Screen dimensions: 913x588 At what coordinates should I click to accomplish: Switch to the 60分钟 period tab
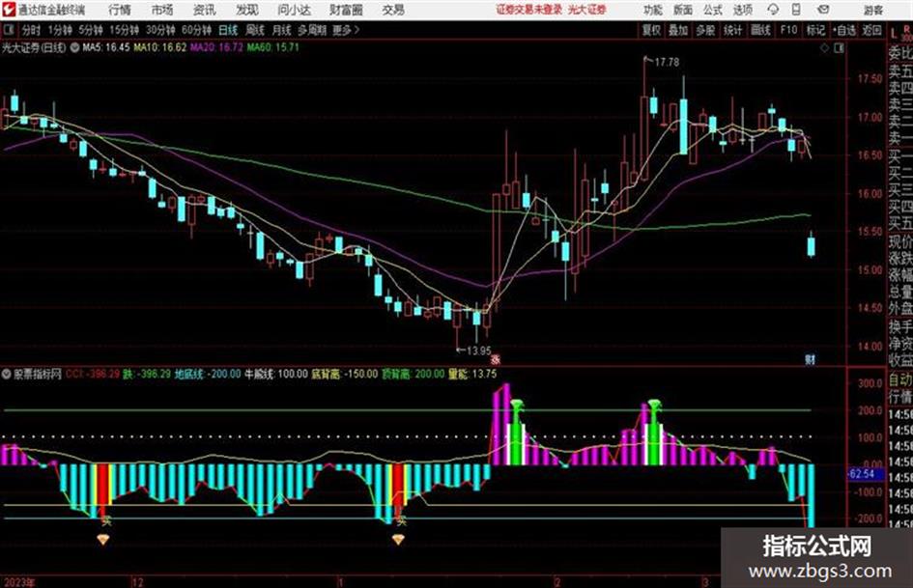coord(196,30)
